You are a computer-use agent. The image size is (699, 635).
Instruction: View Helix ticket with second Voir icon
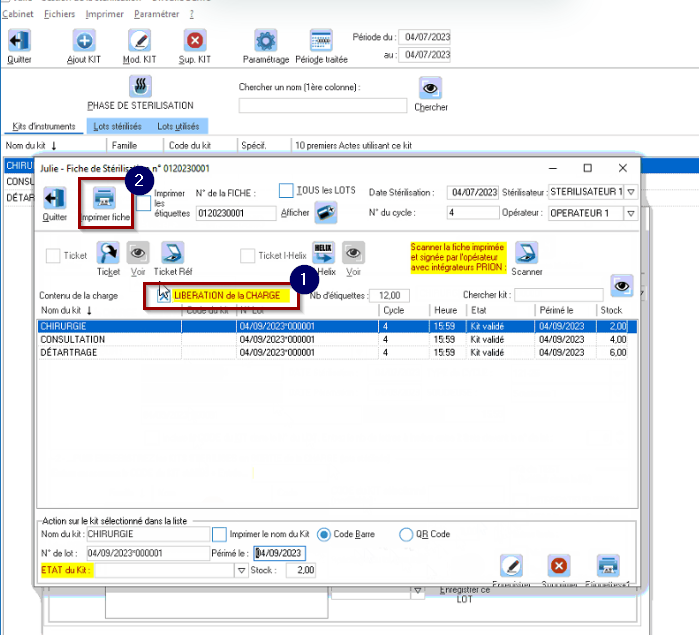click(354, 253)
